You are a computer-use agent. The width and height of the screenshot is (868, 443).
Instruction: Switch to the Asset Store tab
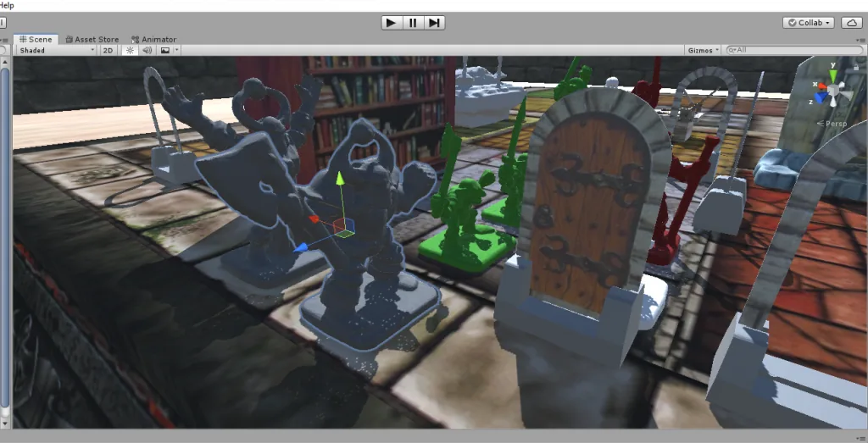92,39
